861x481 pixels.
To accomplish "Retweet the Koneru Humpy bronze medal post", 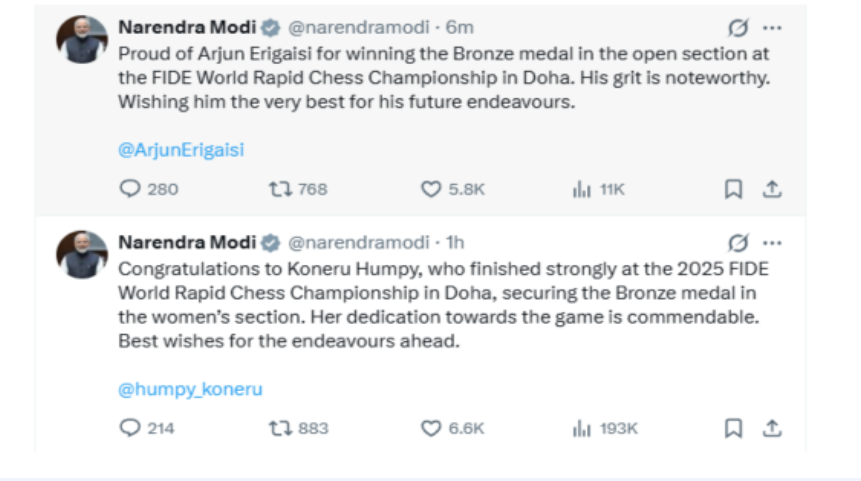I will (x=281, y=428).
